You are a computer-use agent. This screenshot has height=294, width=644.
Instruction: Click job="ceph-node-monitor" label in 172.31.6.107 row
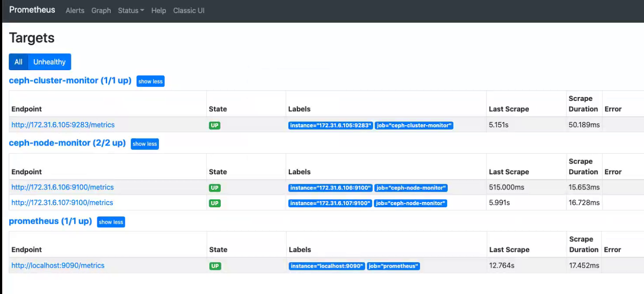pos(411,203)
